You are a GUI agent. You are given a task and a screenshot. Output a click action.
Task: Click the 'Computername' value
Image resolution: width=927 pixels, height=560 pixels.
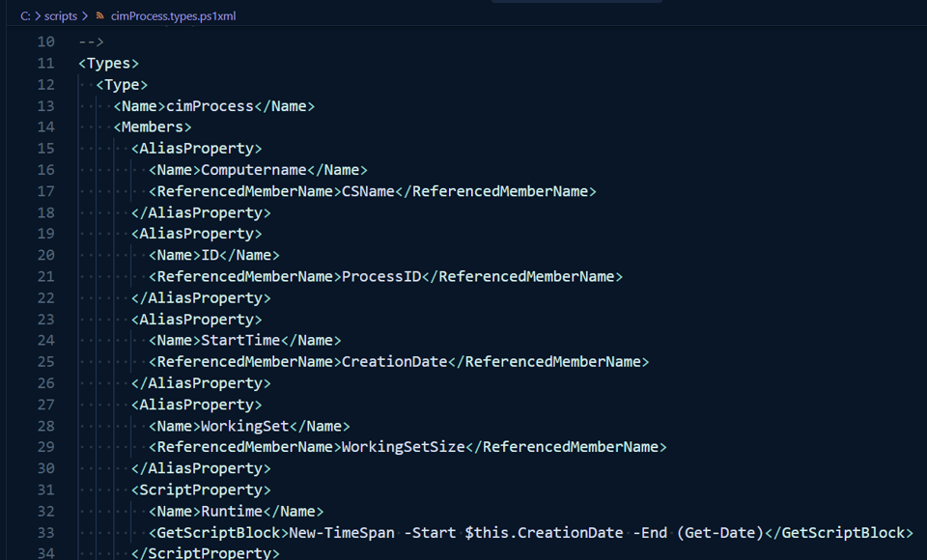pyautogui.click(x=254, y=170)
